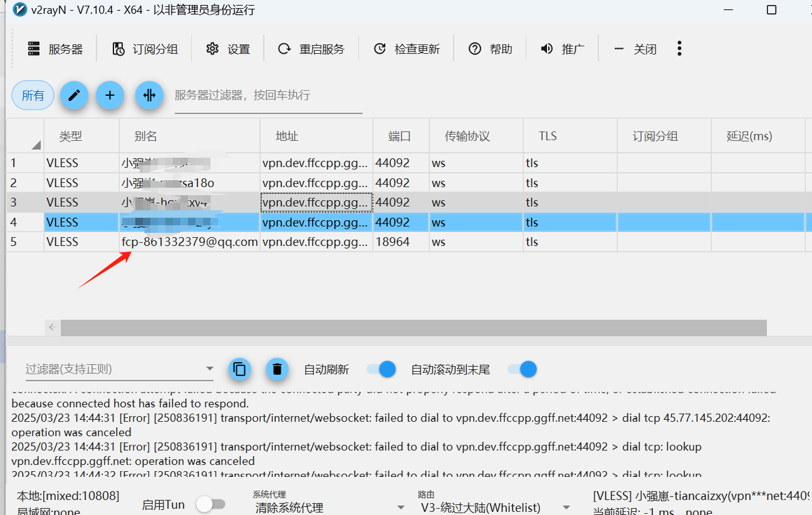Screen dimensions: 812x515
Task: Click the 18964 port cell
Action: (x=401, y=242)
